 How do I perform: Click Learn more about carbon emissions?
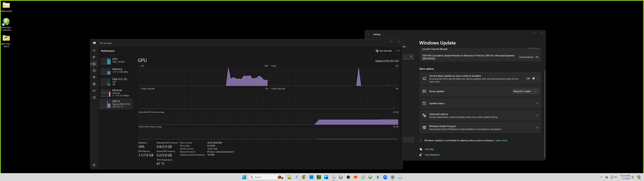(501, 141)
